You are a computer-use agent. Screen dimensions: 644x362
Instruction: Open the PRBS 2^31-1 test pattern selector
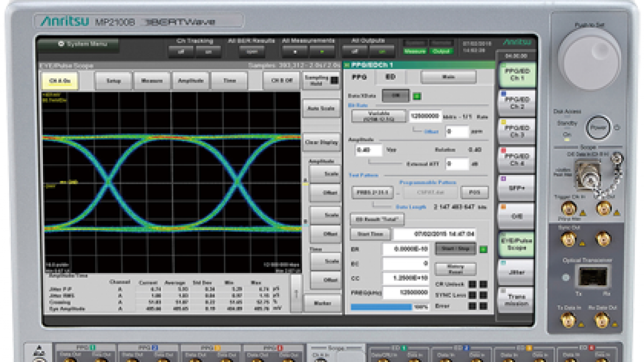[x=372, y=193]
